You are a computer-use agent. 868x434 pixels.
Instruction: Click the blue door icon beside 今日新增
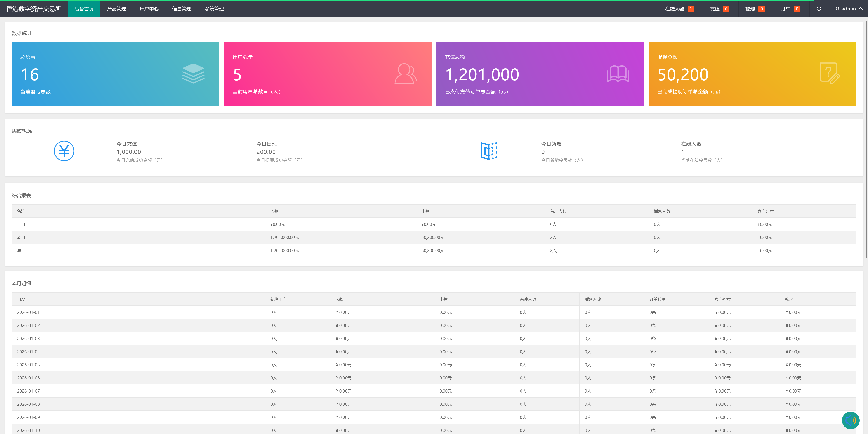point(488,151)
